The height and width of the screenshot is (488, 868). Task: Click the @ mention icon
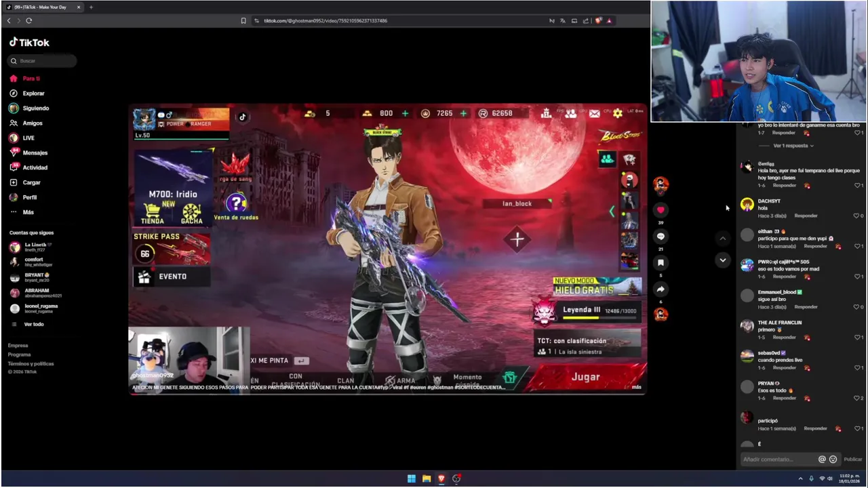coord(822,460)
